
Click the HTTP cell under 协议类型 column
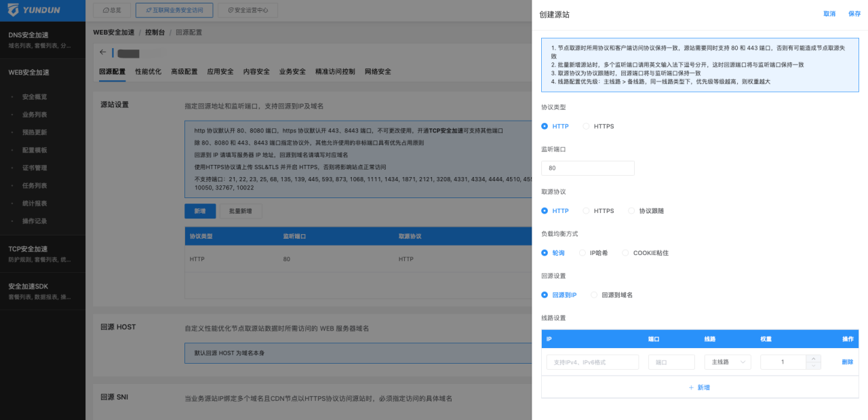(x=197, y=259)
